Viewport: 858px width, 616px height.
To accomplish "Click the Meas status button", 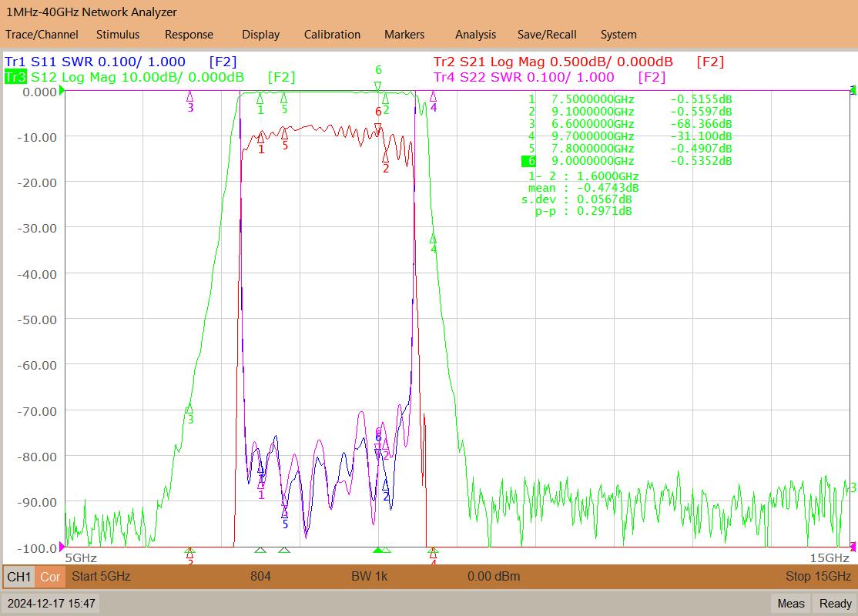I will pos(791,604).
